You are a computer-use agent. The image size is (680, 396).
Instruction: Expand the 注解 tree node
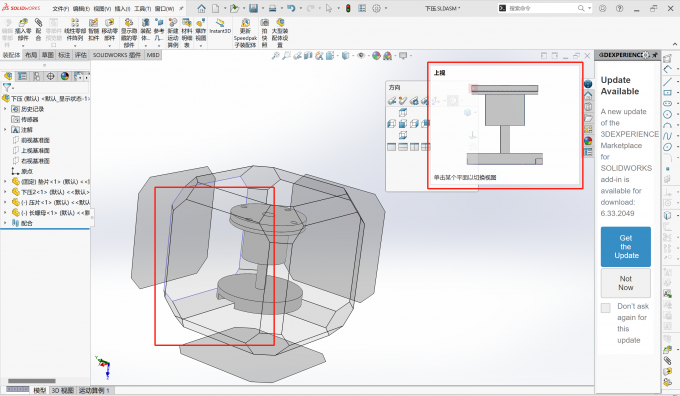5,130
